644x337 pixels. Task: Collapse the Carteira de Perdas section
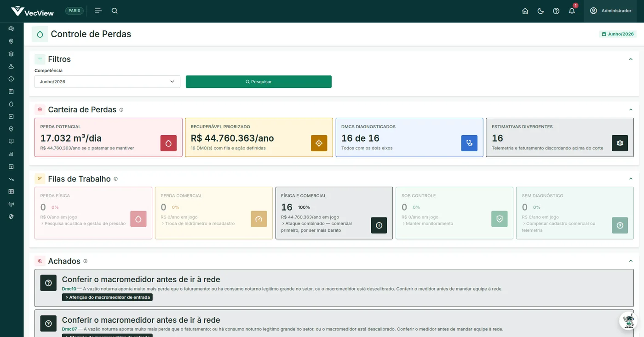(x=631, y=110)
